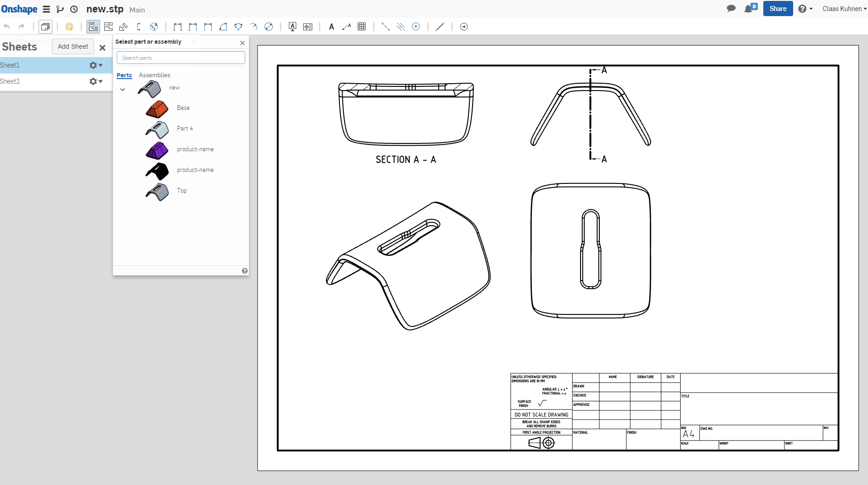
Task: Open the comments speech bubble
Action: (x=731, y=9)
